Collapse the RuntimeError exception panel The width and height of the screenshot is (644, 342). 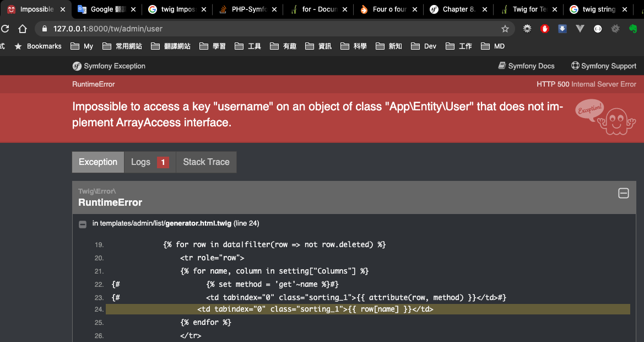[624, 193]
